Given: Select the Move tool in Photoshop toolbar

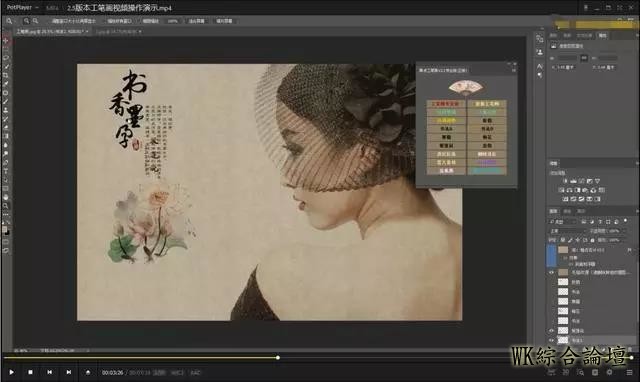Looking at the screenshot, I should [x=6, y=41].
